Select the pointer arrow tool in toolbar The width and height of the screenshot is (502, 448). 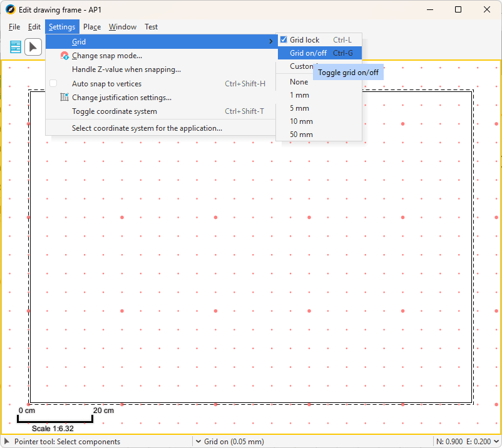tap(33, 47)
